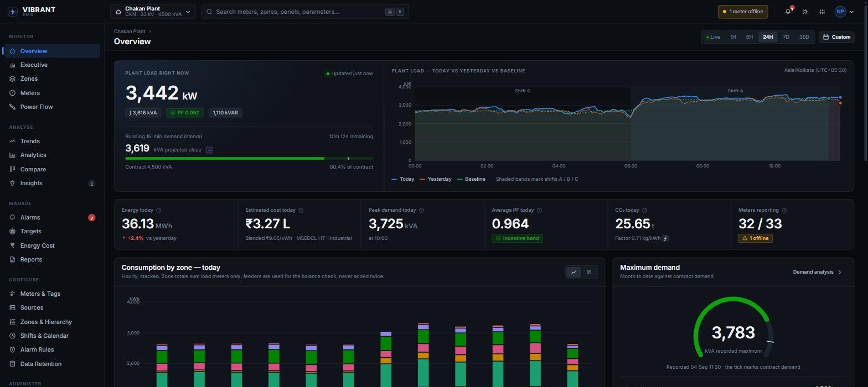The width and height of the screenshot is (868, 387).
Task: Switch zone consumption to table view
Action: [x=588, y=272]
